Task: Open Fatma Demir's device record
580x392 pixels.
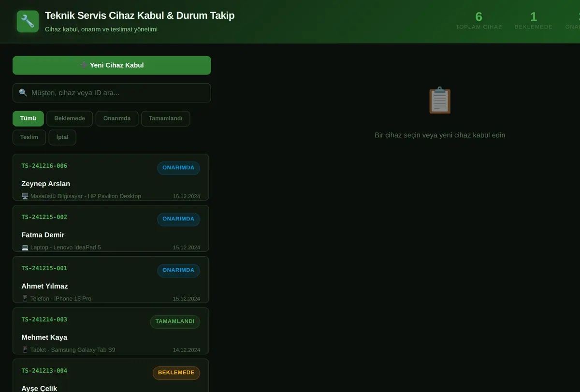Action: pyautogui.click(x=111, y=228)
